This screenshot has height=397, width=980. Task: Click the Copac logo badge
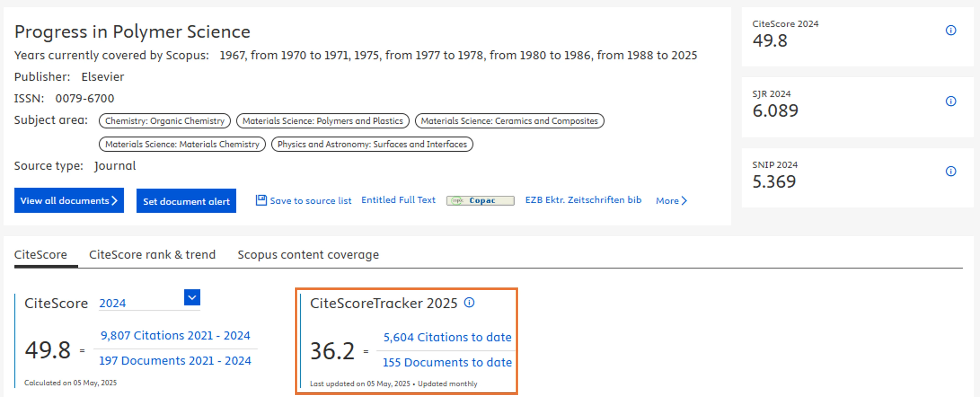pyautogui.click(x=480, y=201)
